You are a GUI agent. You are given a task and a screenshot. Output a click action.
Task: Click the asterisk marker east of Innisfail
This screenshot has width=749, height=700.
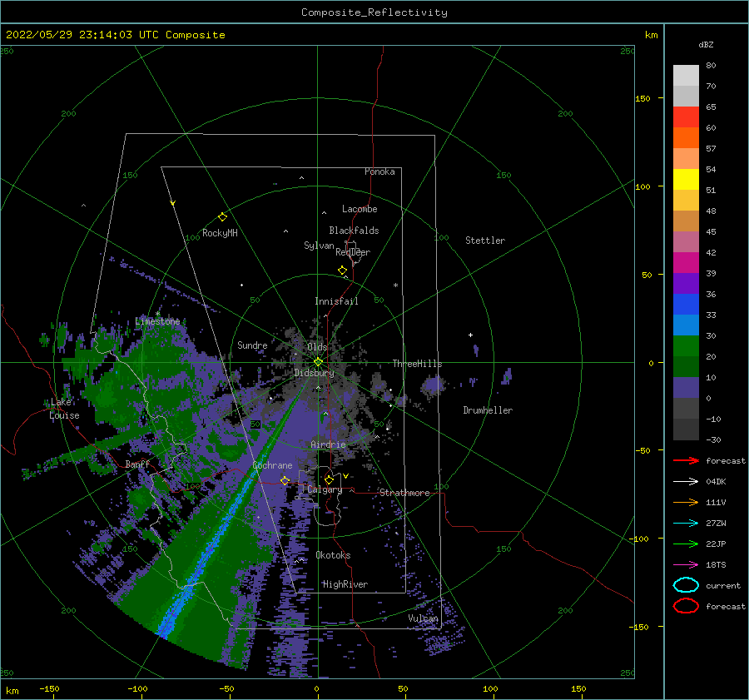(395, 285)
